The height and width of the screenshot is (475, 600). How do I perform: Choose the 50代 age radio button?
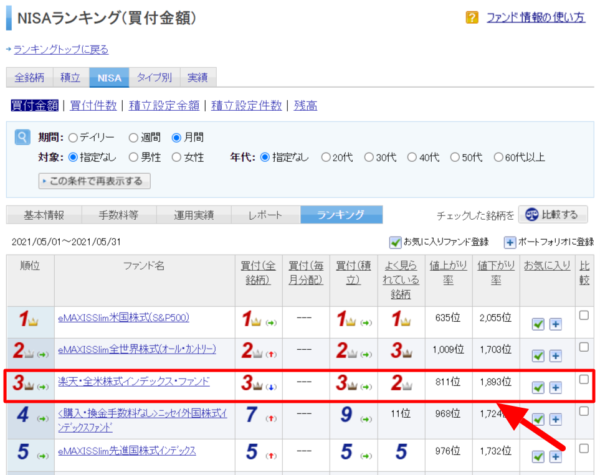(455, 157)
